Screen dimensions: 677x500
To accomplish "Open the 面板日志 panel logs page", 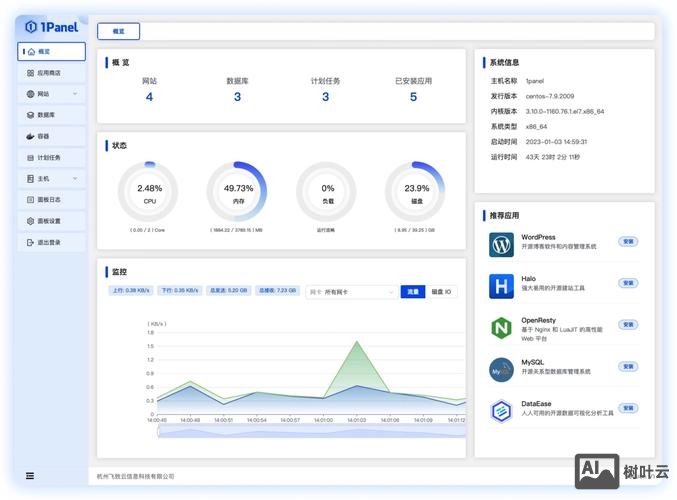I will tap(50, 199).
